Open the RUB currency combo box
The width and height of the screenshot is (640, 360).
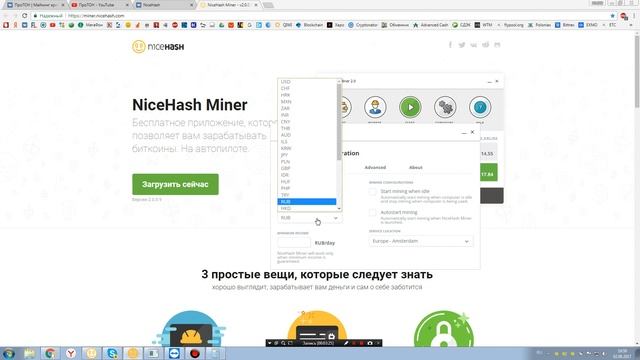point(309,218)
